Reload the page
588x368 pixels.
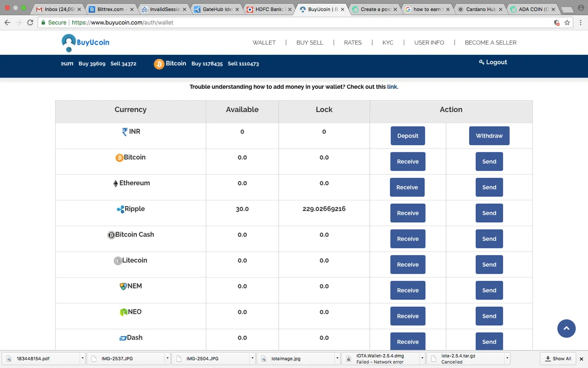pos(30,23)
